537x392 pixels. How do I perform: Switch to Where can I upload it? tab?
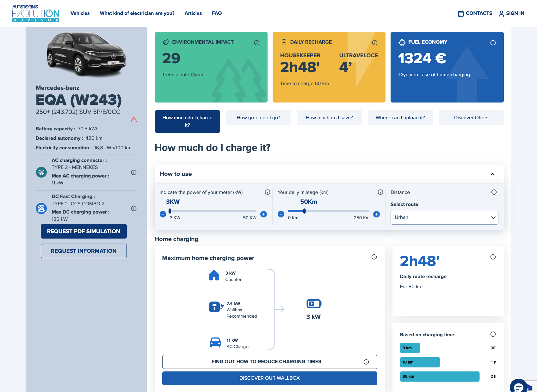click(400, 118)
